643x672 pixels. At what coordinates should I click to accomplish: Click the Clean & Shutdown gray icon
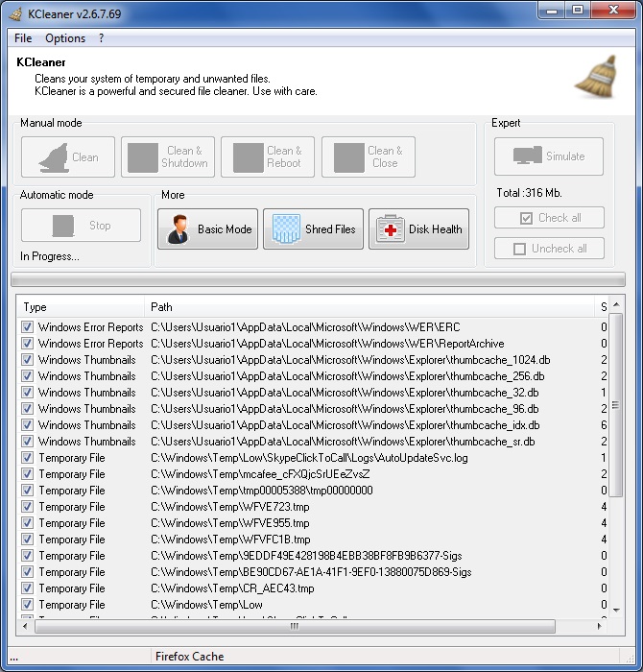(x=143, y=157)
